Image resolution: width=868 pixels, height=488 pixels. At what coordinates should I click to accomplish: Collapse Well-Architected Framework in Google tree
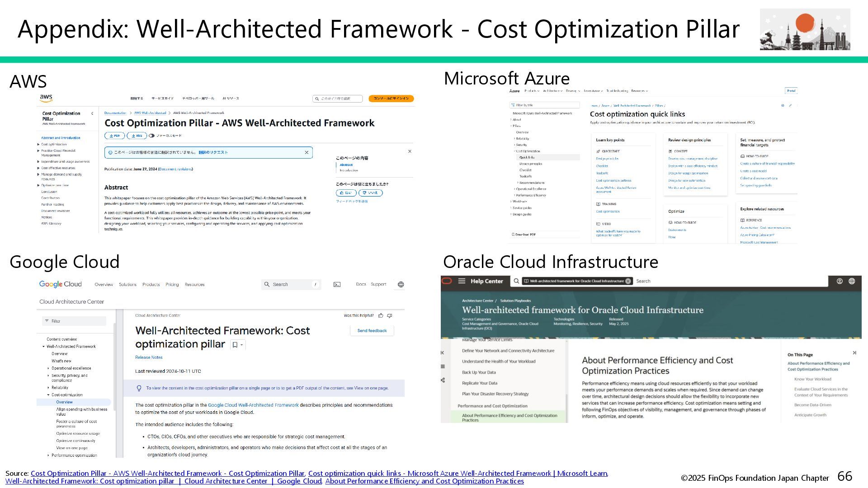44,347
